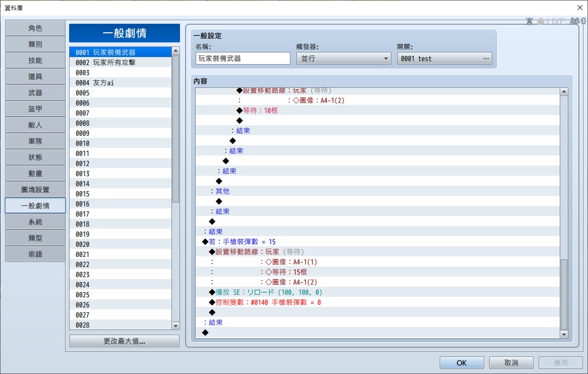Click the 更改最大值... button

pyautogui.click(x=125, y=341)
